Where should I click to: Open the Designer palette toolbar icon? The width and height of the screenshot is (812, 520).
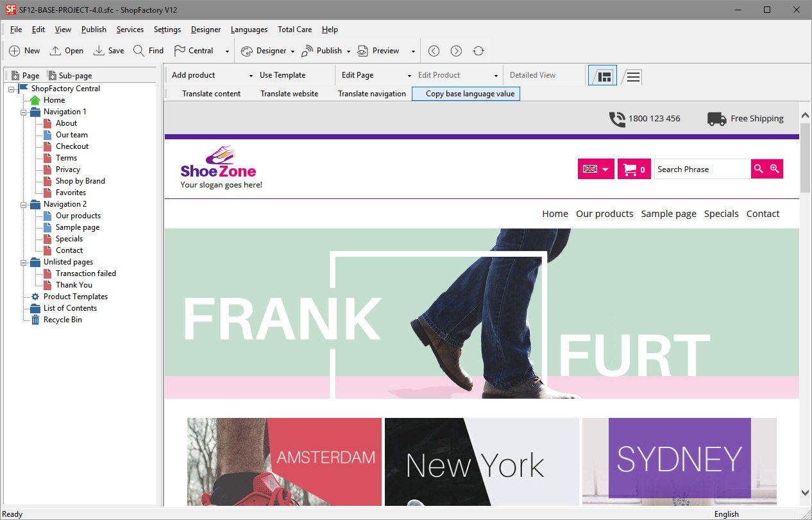click(247, 51)
